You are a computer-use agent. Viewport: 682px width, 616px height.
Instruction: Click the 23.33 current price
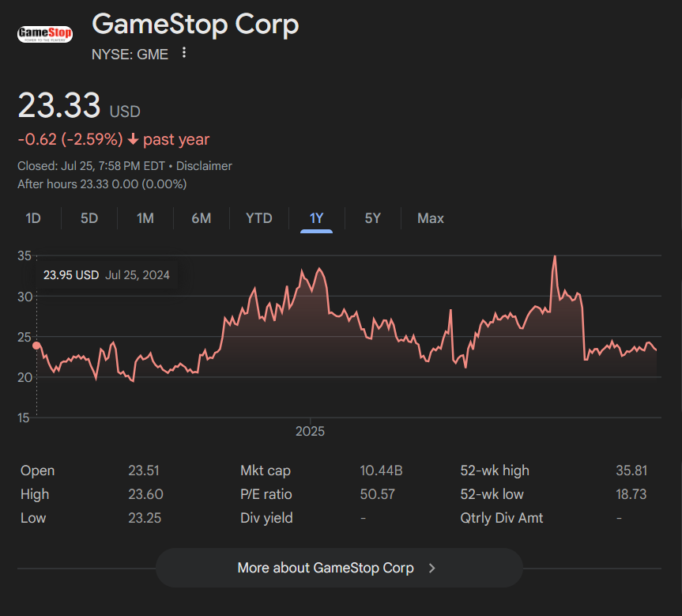coord(59,105)
